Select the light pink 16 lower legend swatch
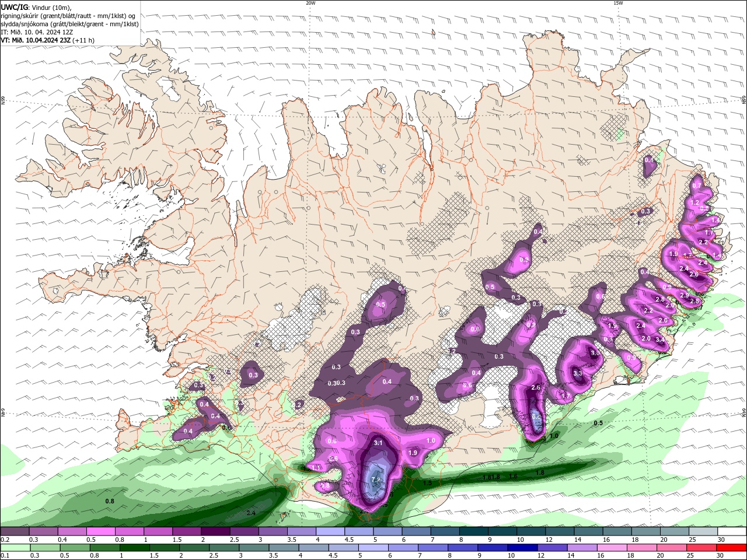The image size is (747, 560). click(x=612, y=548)
